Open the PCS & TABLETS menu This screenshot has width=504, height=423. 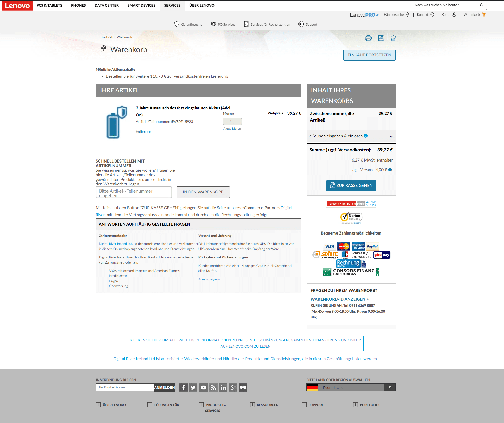point(49,5)
